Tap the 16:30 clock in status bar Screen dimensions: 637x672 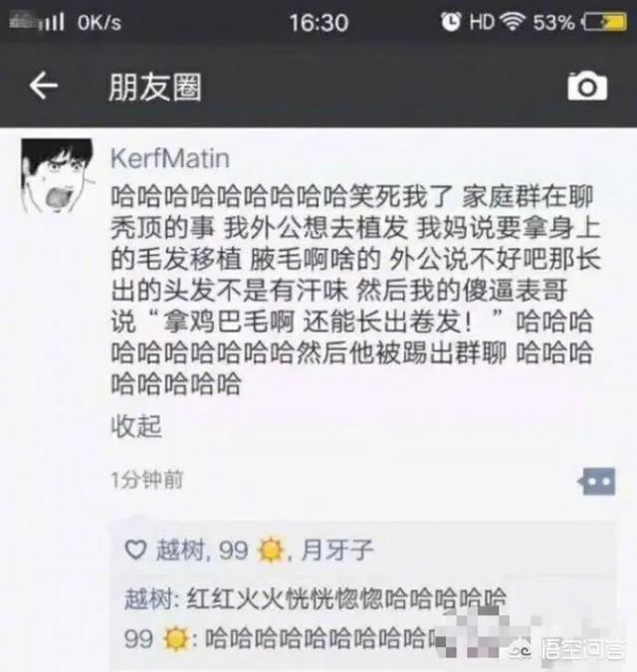click(x=318, y=22)
